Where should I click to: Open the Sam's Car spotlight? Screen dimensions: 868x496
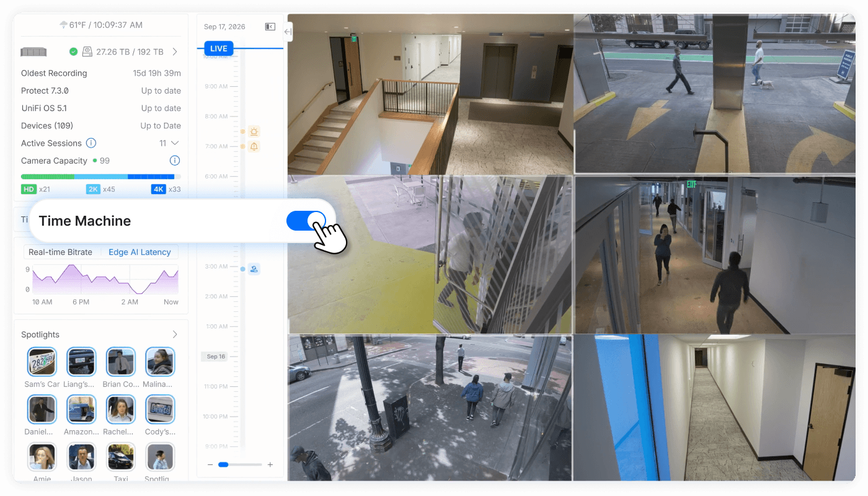[42, 362]
